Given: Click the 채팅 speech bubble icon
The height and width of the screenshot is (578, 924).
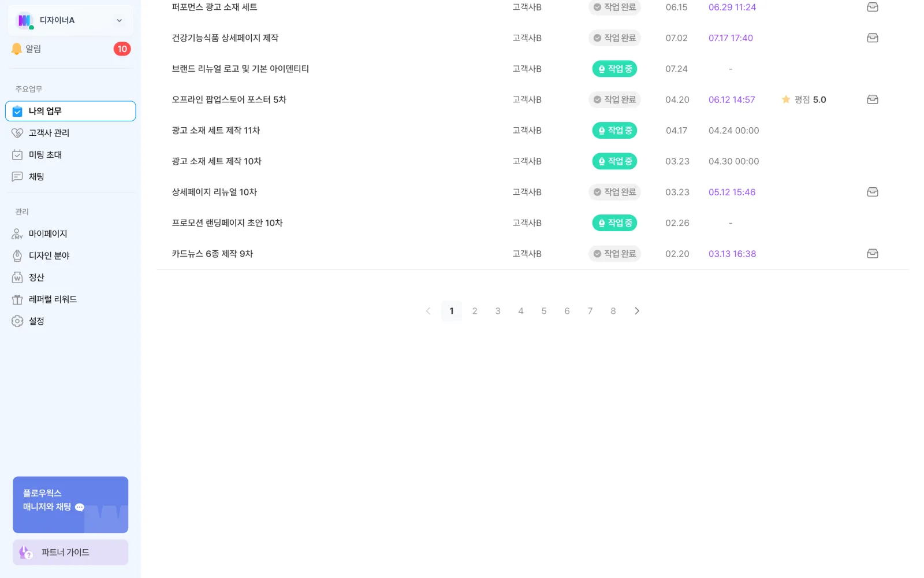Looking at the screenshot, I should [x=17, y=177].
